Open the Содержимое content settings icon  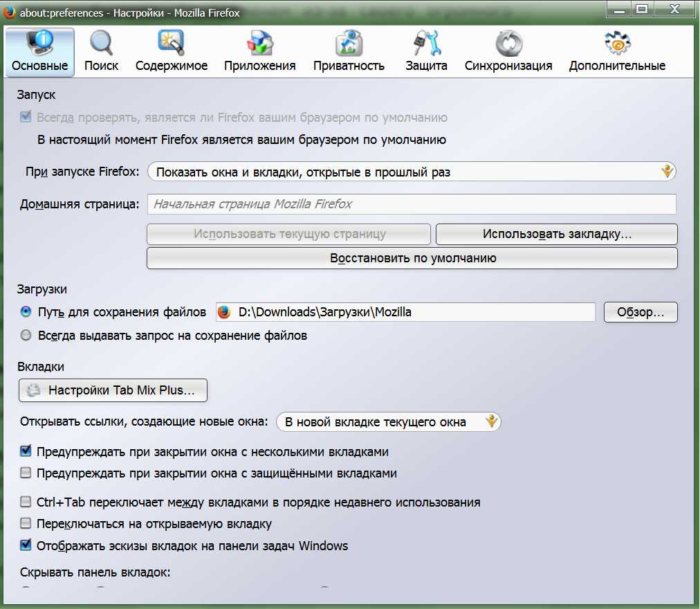click(171, 44)
